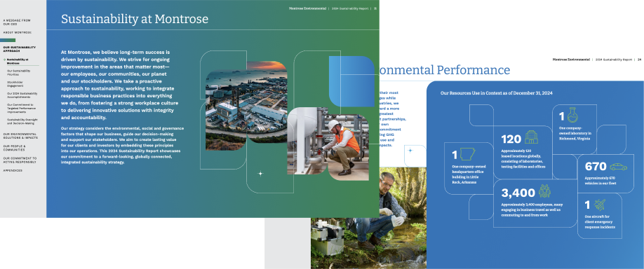Open Our Sustainability Priorities sidebar link
The height and width of the screenshot is (269, 644).
click(x=19, y=73)
